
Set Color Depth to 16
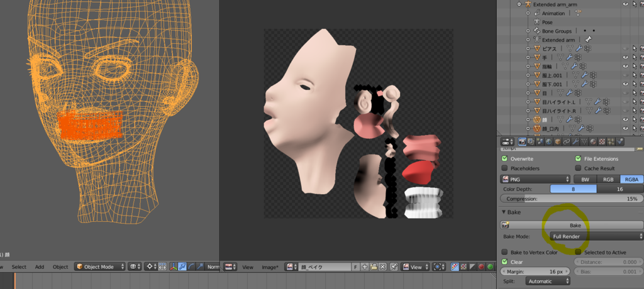pos(619,189)
